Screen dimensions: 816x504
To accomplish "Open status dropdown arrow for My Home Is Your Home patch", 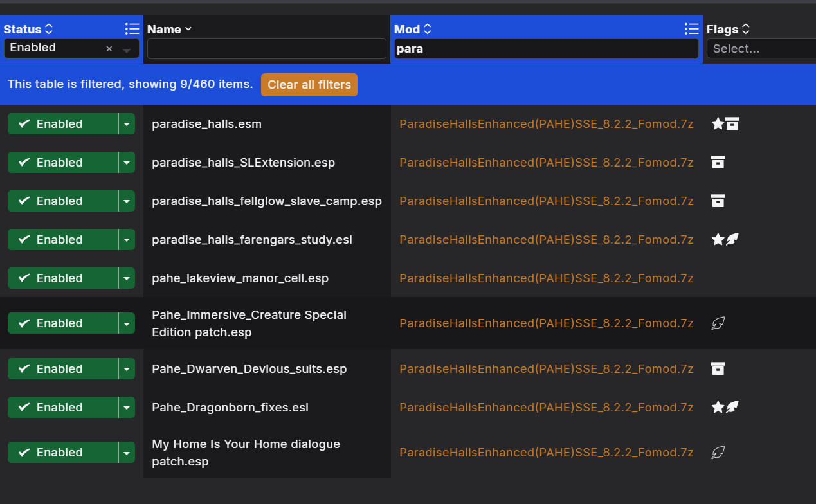I will pos(127,453).
